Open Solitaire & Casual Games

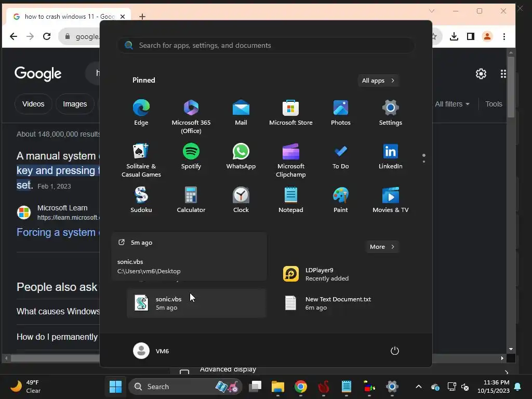141,161
